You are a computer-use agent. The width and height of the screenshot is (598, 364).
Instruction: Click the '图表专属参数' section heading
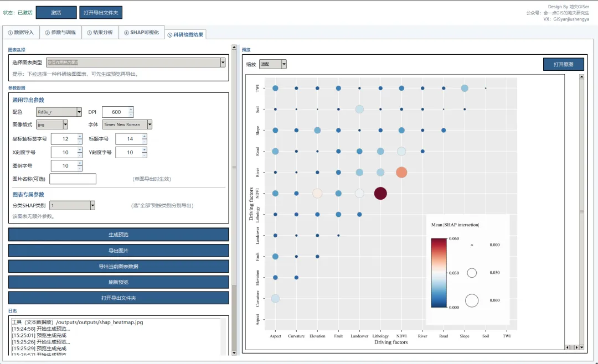pyautogui.click(x=28, y=194)
